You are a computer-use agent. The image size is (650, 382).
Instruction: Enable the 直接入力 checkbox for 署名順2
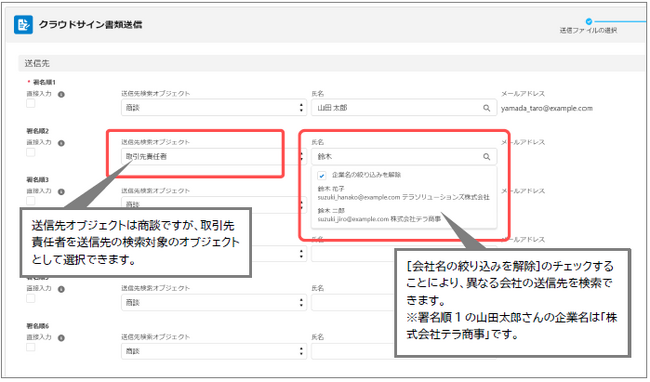point(31,152)
